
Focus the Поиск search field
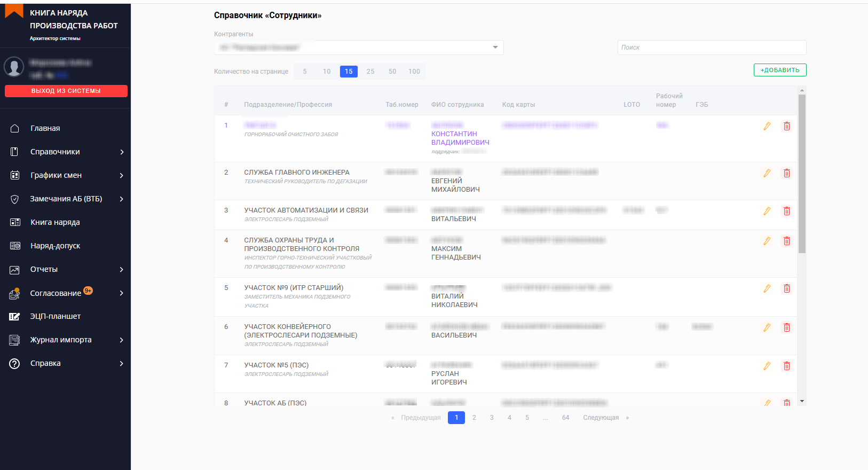711,48
